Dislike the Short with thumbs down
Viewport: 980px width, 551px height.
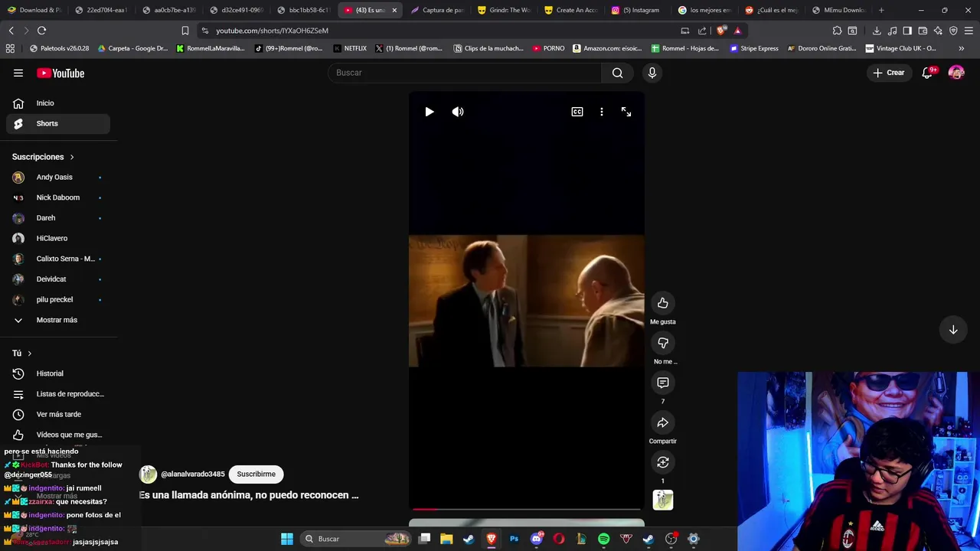click(x=663, y=343)
